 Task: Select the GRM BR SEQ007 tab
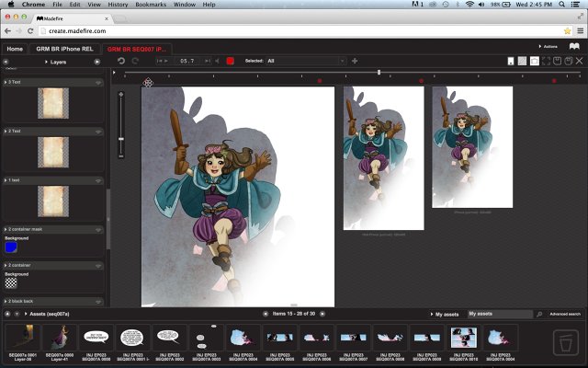click(x=137, y=49)
